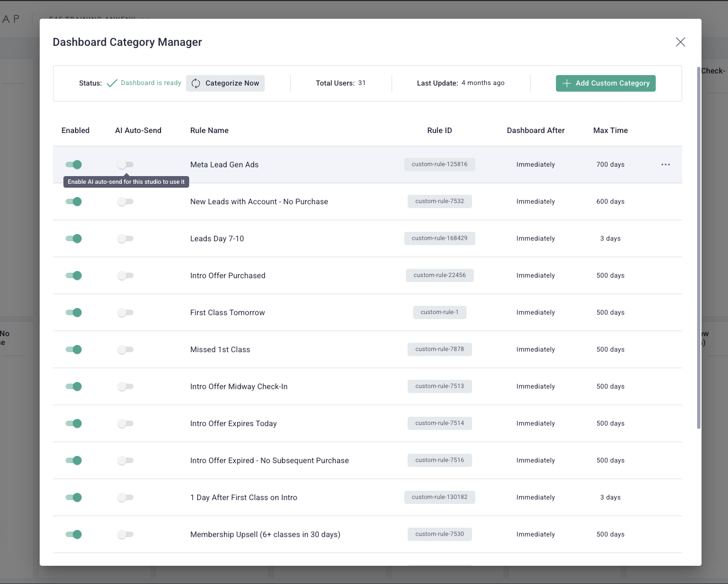Click the Categorize Now button
This screenshot has height=584, width=728.
[x=225, y=83]
